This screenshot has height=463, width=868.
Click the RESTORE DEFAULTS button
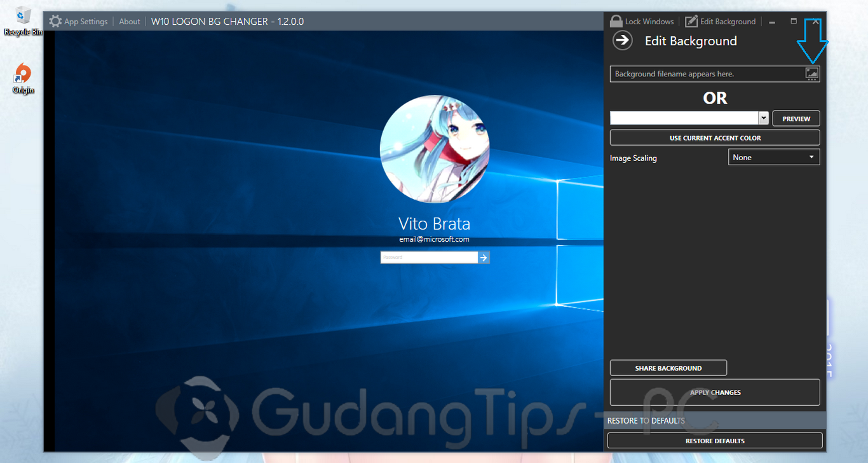(x=715, y=441)
